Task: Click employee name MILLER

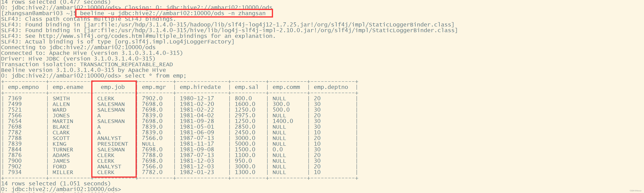Action: click(63, 172)
